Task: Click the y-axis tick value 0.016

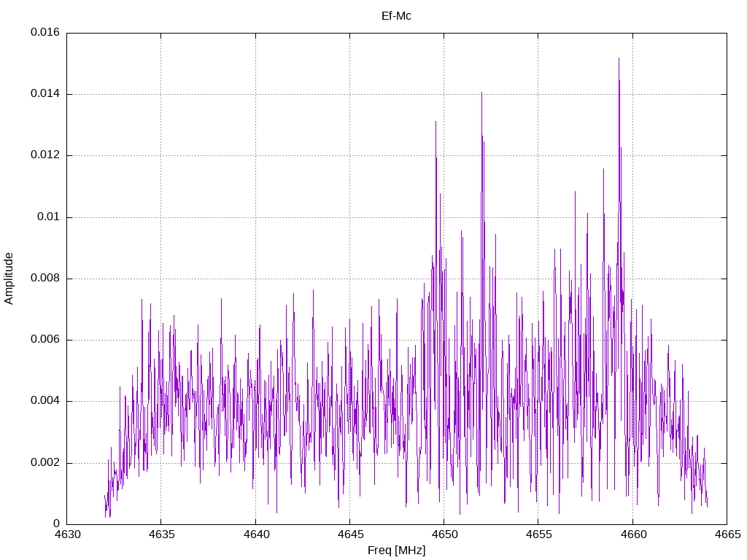Action: 45,32
